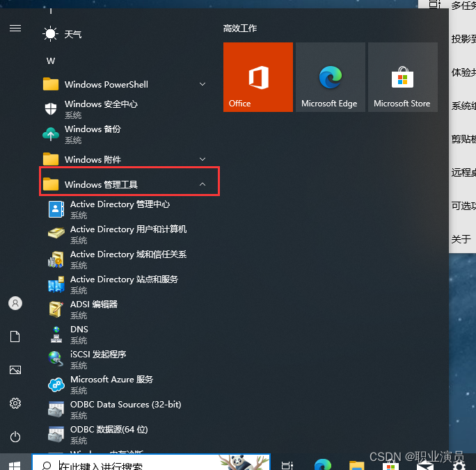
Task: Open the Microsoft Store tile
Action: (403, 77)
